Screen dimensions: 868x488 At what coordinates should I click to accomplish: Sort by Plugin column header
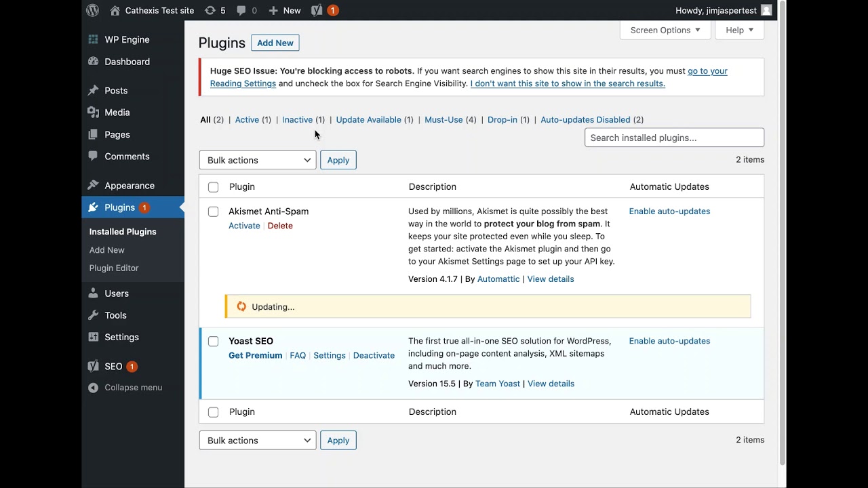pyautogui.click(x=242, y=187)
